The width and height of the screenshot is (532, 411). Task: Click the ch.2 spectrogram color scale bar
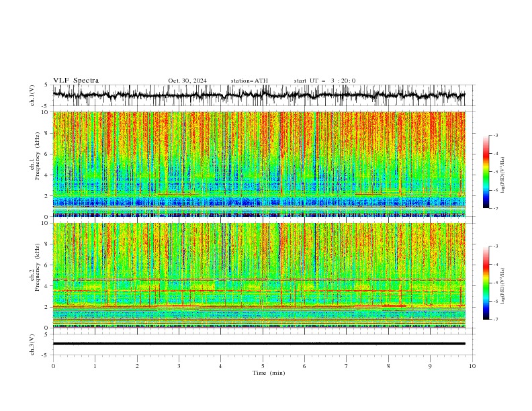pyautogui.click(x=486, y=283)
